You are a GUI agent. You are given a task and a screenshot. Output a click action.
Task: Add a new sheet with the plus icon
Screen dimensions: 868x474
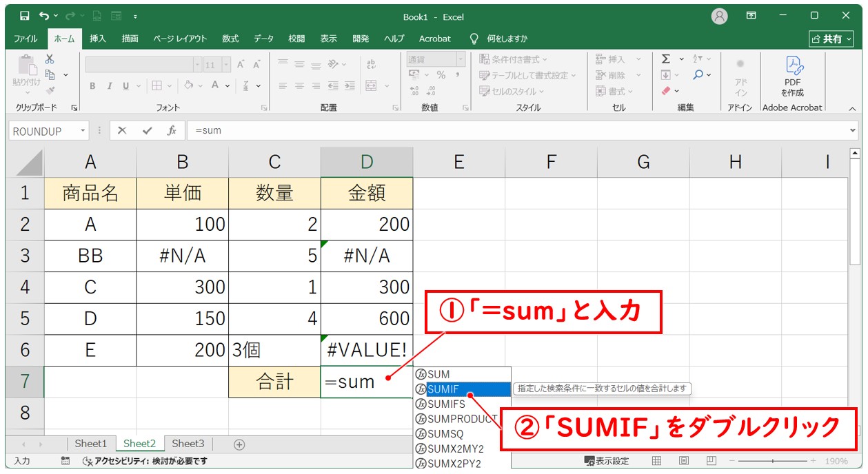click(239, 444)
